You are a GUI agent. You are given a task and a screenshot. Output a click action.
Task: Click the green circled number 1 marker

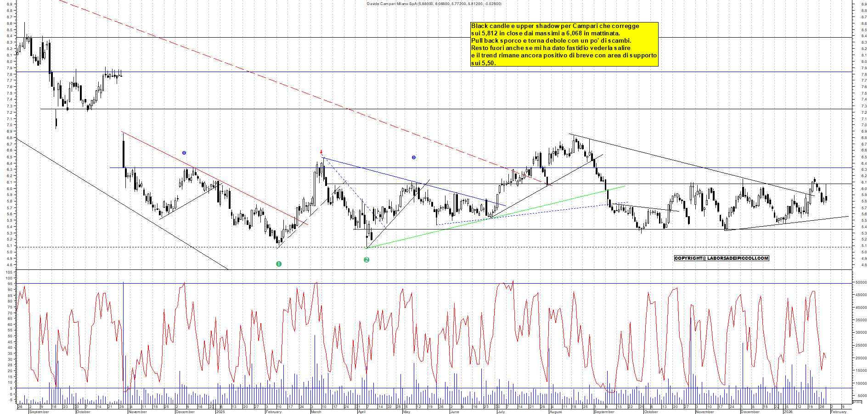pos(278,264)
